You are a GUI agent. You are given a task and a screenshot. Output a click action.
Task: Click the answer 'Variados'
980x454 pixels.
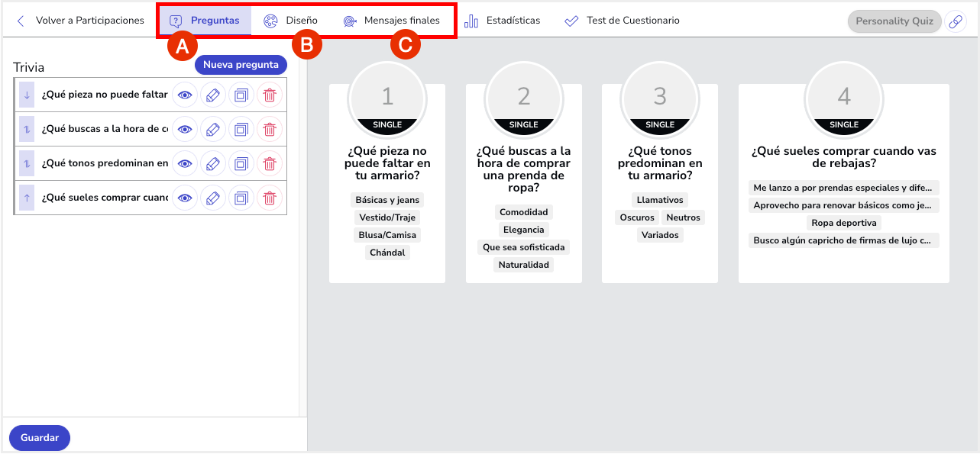tap(660, 235)
